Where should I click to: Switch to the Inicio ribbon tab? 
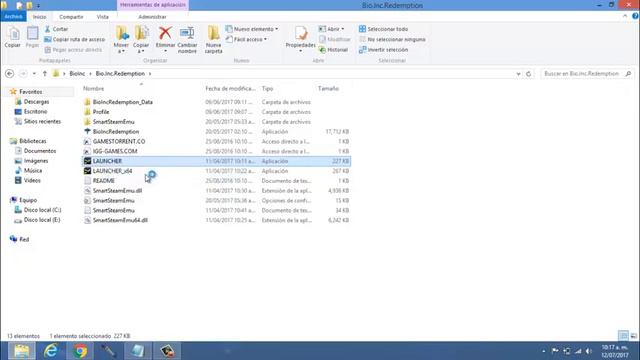(x=40, y=17)
